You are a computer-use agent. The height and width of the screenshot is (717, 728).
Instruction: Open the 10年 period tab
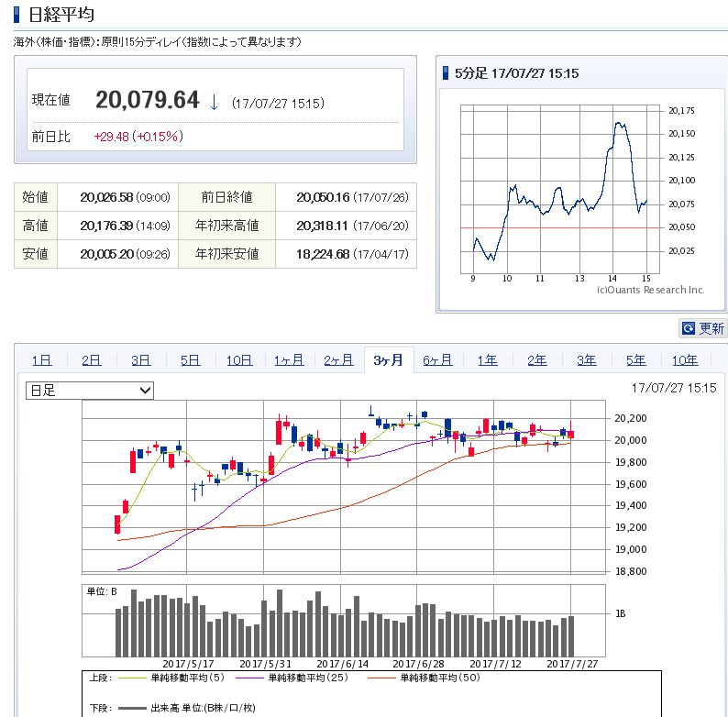pos(685,360)
